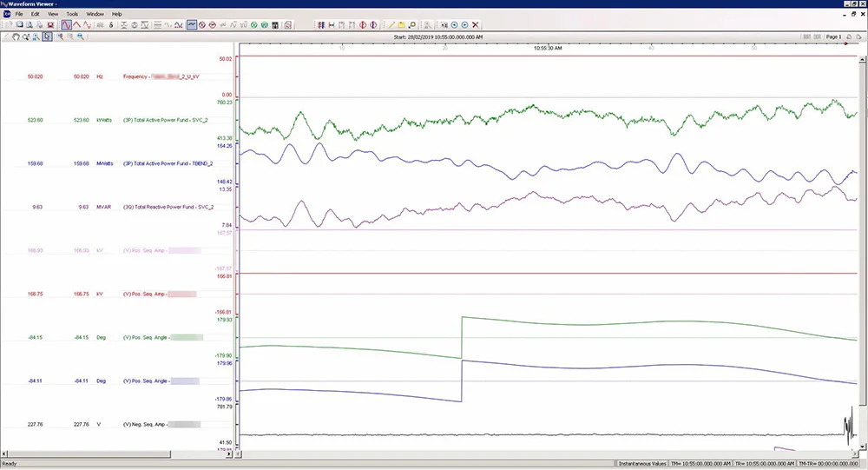
Task: Click the red report icon at toolbar end
Action: (288, 25)
